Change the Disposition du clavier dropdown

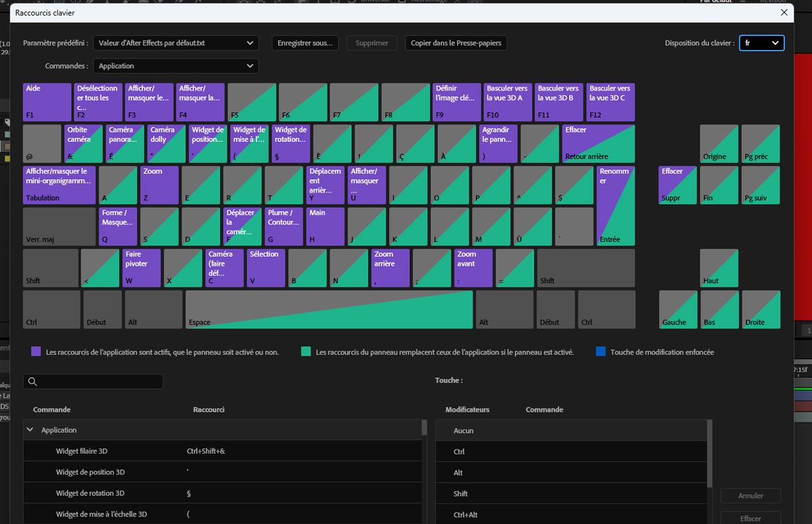[761, 43]
